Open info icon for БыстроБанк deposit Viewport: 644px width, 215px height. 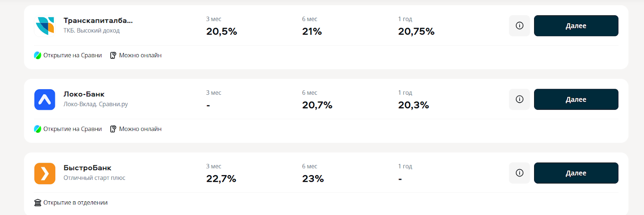[520, 173]
